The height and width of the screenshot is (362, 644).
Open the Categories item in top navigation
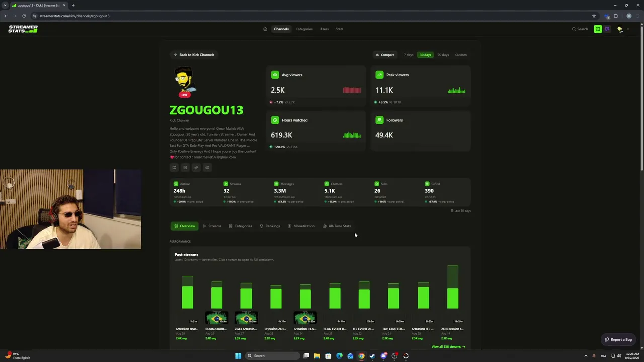[304, 29]
